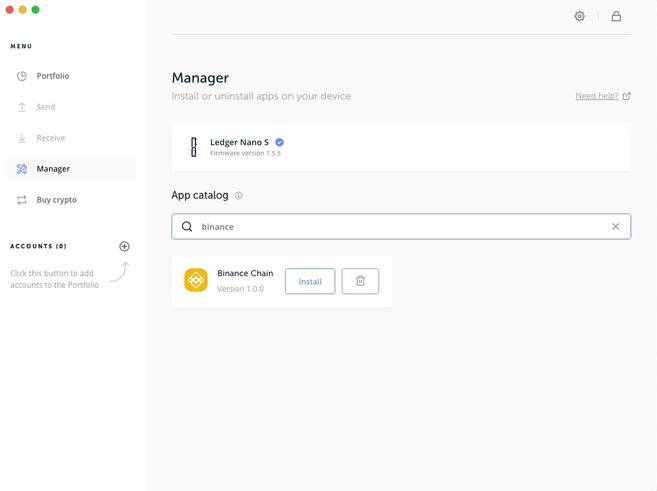Click the App catalog info icon
Image resolution: width=657 pixels, height=491 pixels.
(238, 196)
